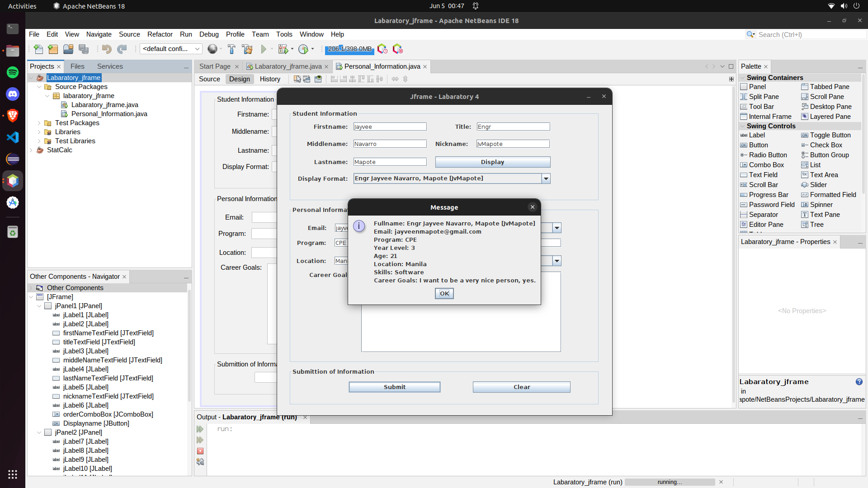
Task: Click the Clean and Build Project icon
Action: coord(247,49)
